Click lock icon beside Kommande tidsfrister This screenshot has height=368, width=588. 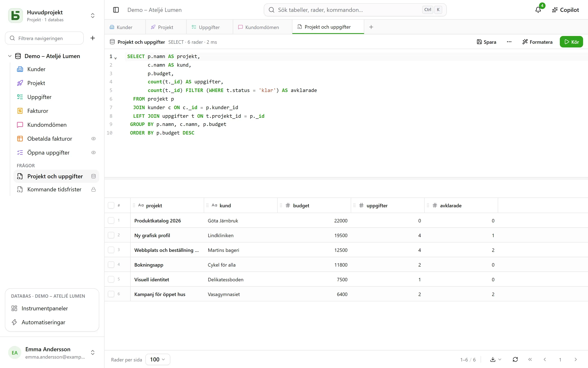[93, 190]
